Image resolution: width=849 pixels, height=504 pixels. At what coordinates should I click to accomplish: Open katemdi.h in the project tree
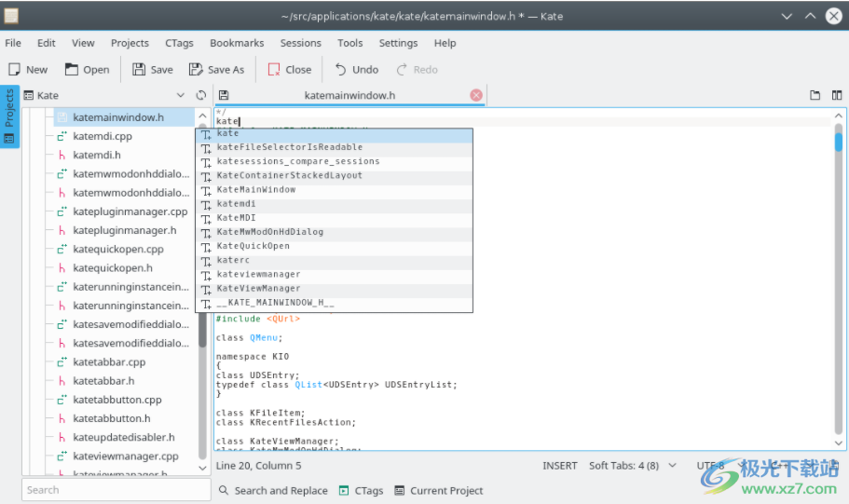96,155
